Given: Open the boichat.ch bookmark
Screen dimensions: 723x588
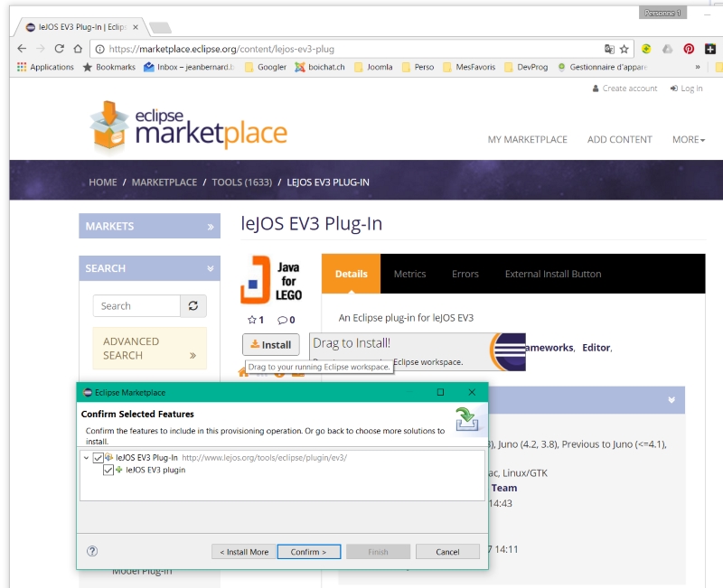Looking at the screenshot, I should pyautogui.click(x=320, y=67).
